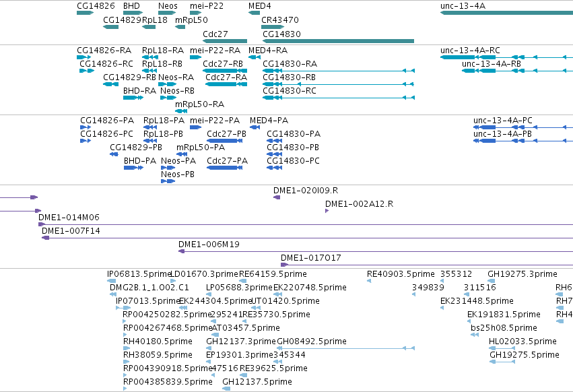Click the mRpL50 gene label
Image resolution: width=573 pixels, height=392 pixels.
tap(191, 20)
